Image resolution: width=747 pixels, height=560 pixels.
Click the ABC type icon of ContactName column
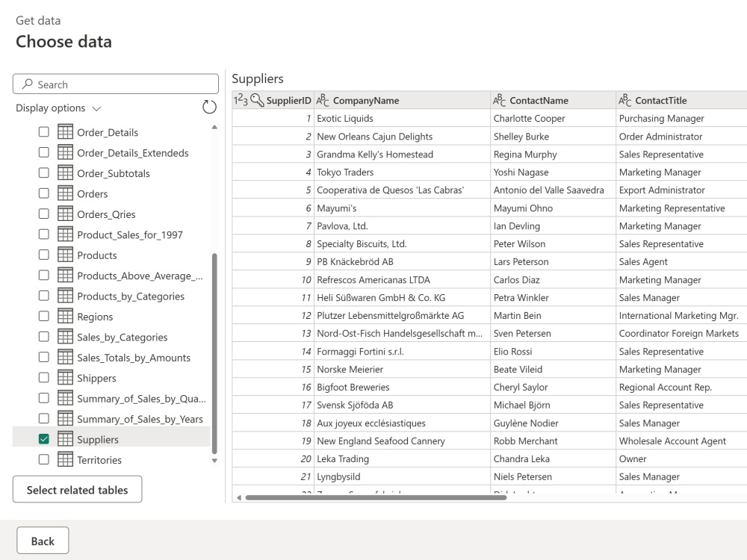point(499,100)
